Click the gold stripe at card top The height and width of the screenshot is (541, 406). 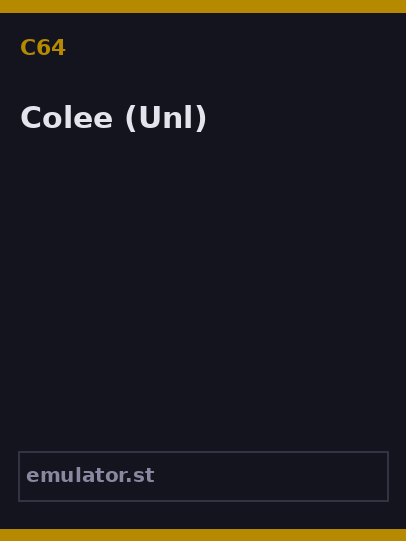[203, 6]
